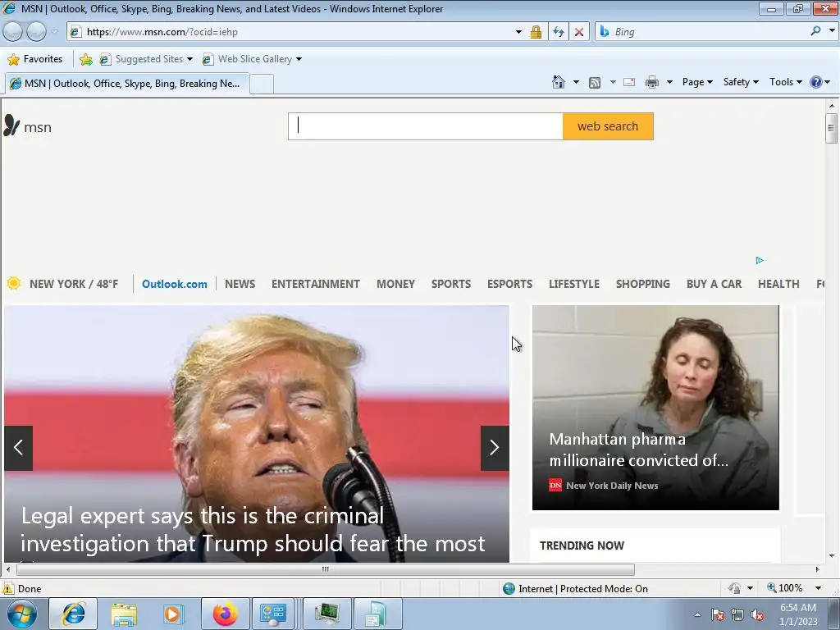Click the horizontal scrollbar thumb

pyautogui.click(x=325, y=569)
